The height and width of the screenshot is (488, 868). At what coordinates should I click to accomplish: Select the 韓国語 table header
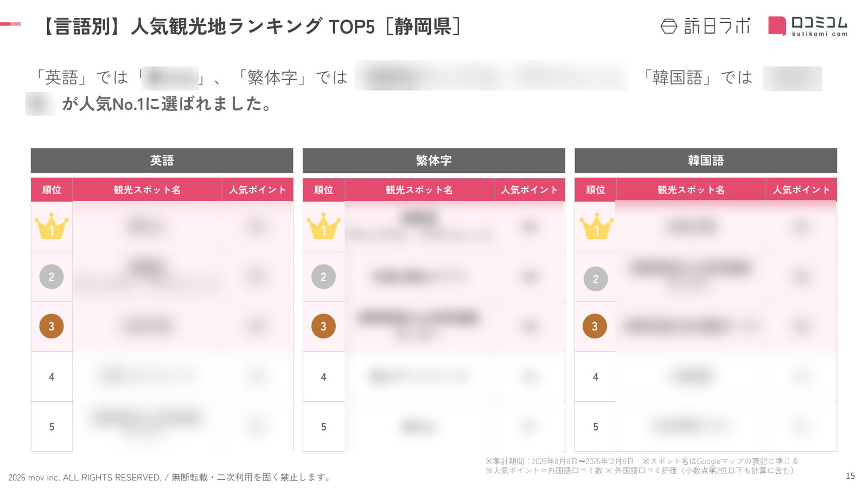(705, 160)
